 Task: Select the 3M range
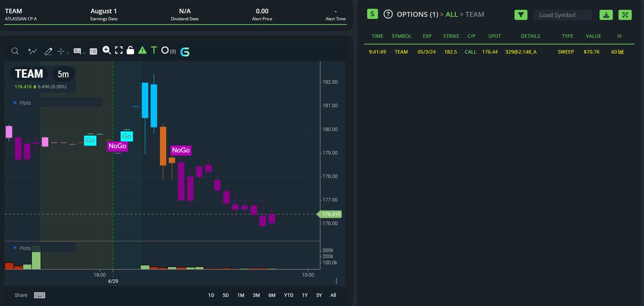257,295
